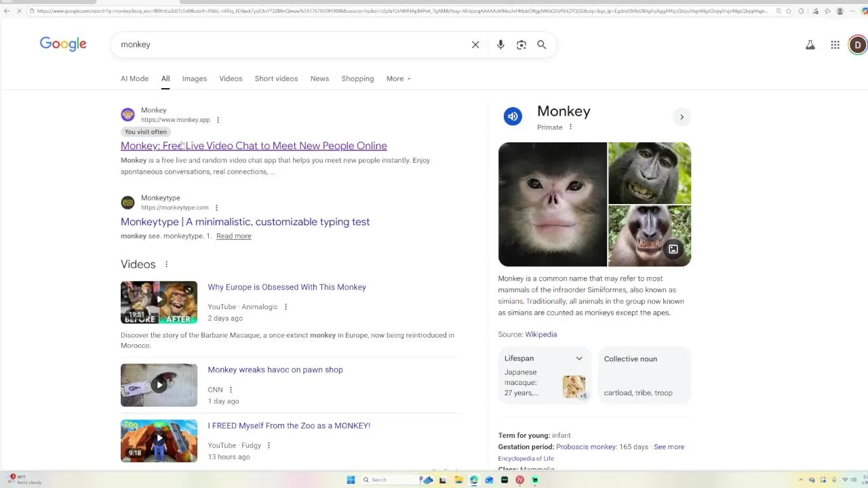Viewport: 868px width, 488px height.
Task: Open options next to Animalogic source
Action: point(285,307)
